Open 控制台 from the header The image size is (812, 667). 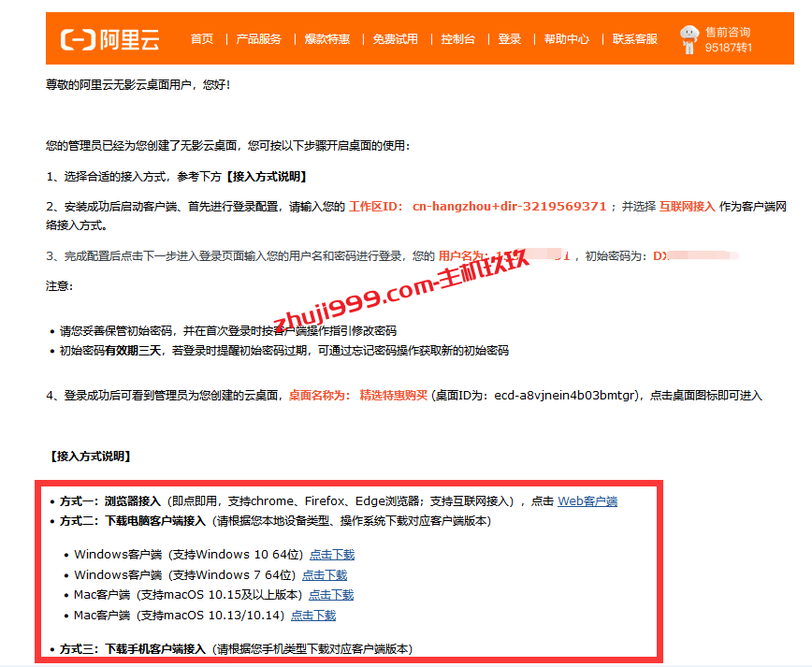tap(458, 39)
